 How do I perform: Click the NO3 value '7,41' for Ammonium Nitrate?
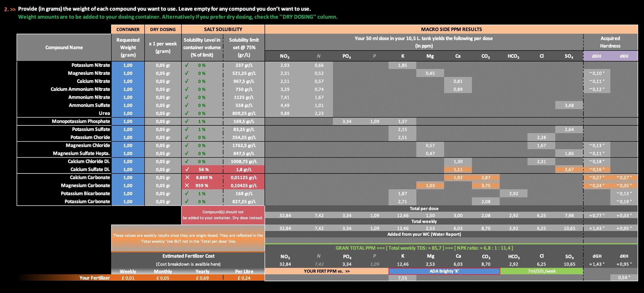coord(285,97)
